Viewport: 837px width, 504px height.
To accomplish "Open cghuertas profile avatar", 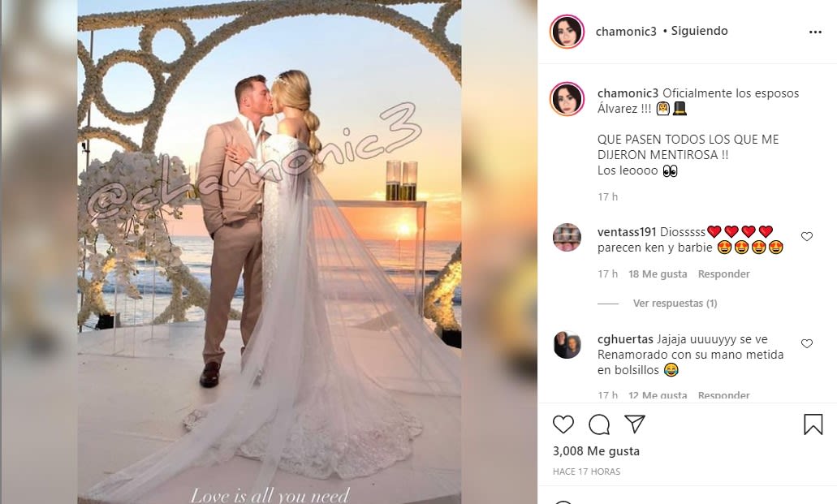I will (x=567, y=344).
